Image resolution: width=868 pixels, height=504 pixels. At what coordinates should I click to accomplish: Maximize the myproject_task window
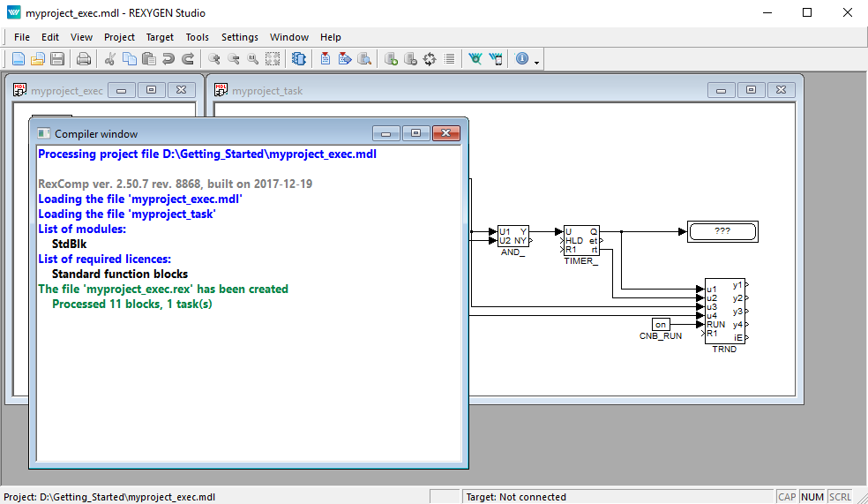[x=752, y=90]
